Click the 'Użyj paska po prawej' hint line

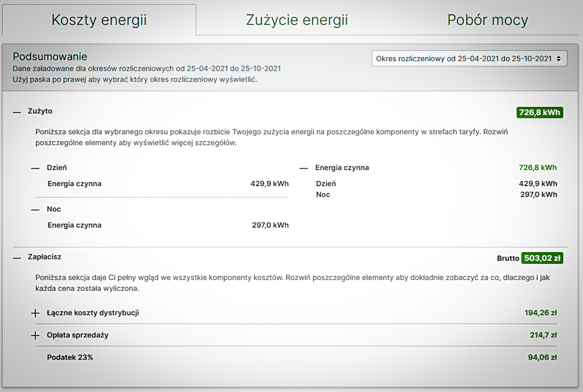pos(135,80)
